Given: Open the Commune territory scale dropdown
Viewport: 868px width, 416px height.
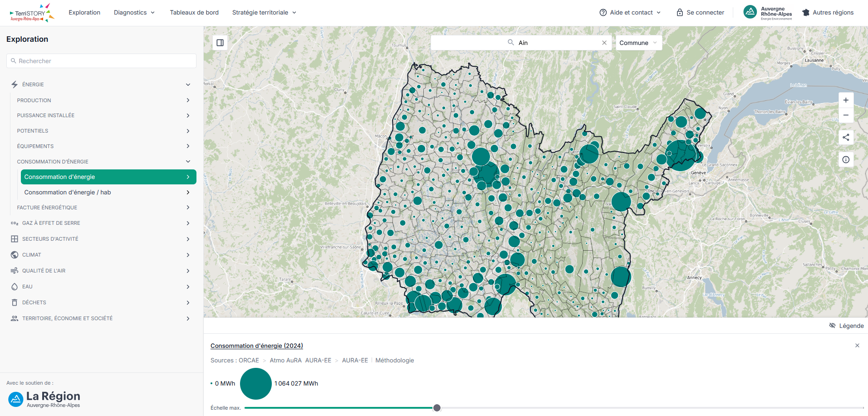Looking at the screenshot, I should tap(638, 43).
